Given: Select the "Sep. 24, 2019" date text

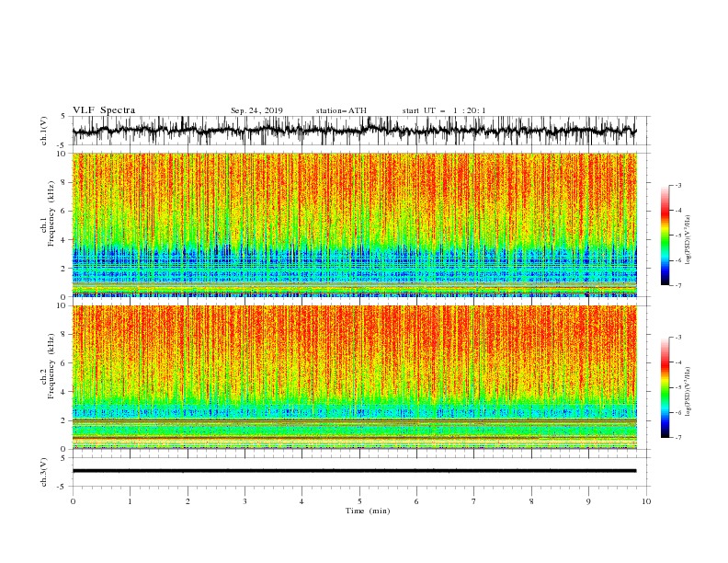Looking at the screenshot, I should pos(256,110).
